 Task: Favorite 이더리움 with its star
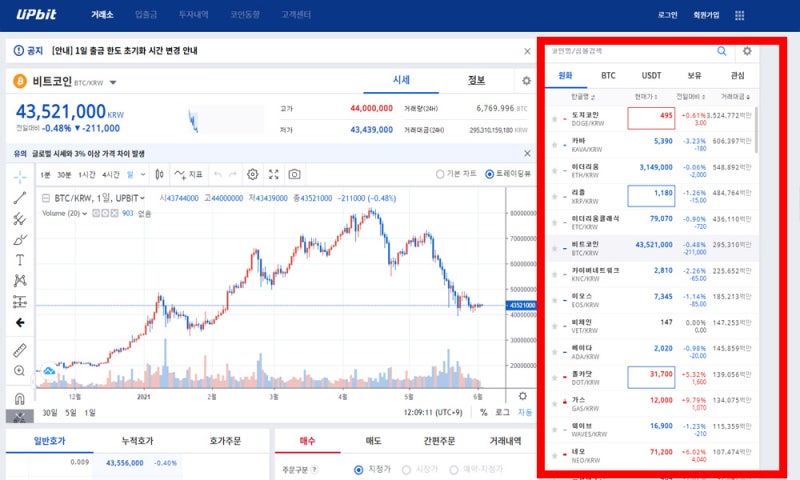pyautogui.click(x=555, y=171)
